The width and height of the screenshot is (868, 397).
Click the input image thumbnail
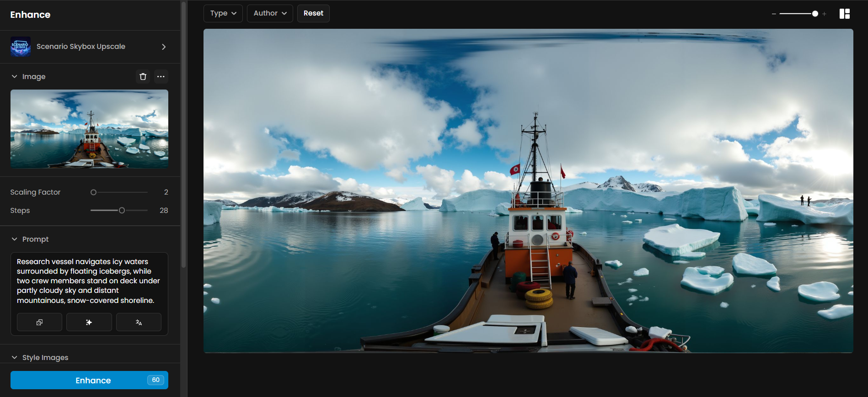(89, 129)
